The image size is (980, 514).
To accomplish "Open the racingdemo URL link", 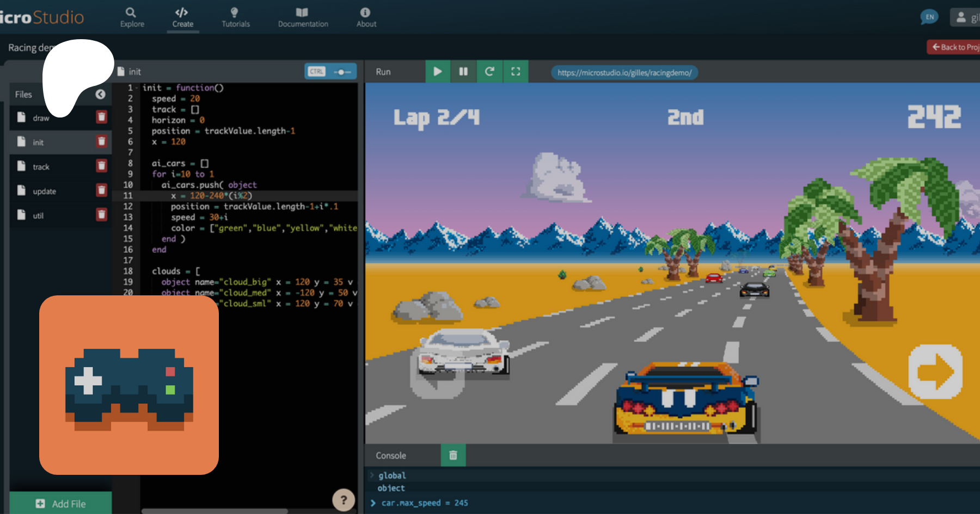I will pyautogui.click(x=624, y=72).
